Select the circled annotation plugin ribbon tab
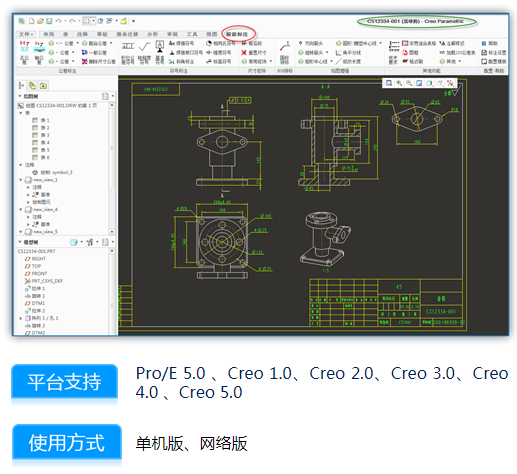 tap(237, 34)
